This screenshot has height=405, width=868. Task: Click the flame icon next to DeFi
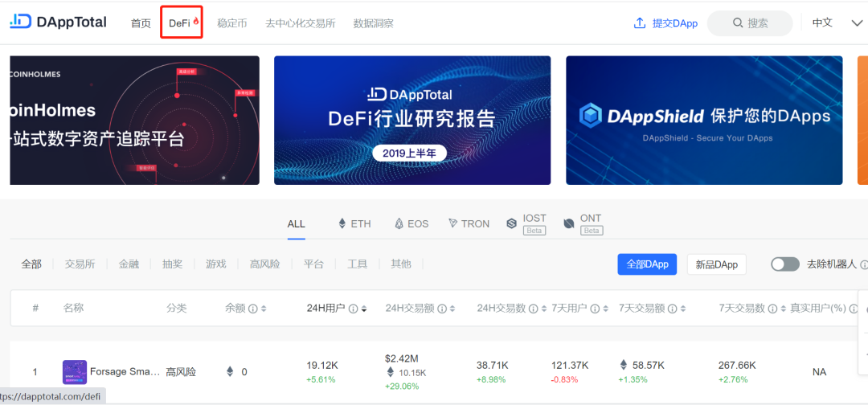pyautogui.click(x=196, y=22)
